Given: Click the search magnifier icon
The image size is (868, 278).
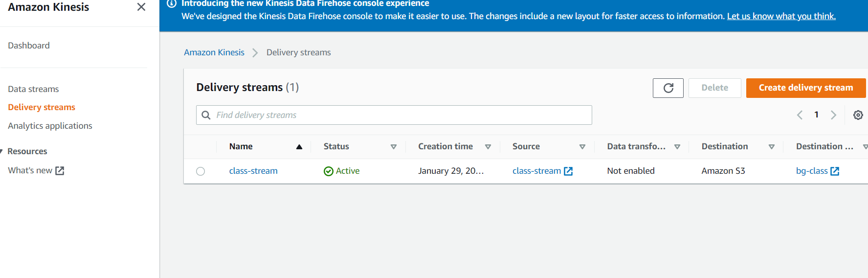Looking at the screenshot, I should point(206,115).
